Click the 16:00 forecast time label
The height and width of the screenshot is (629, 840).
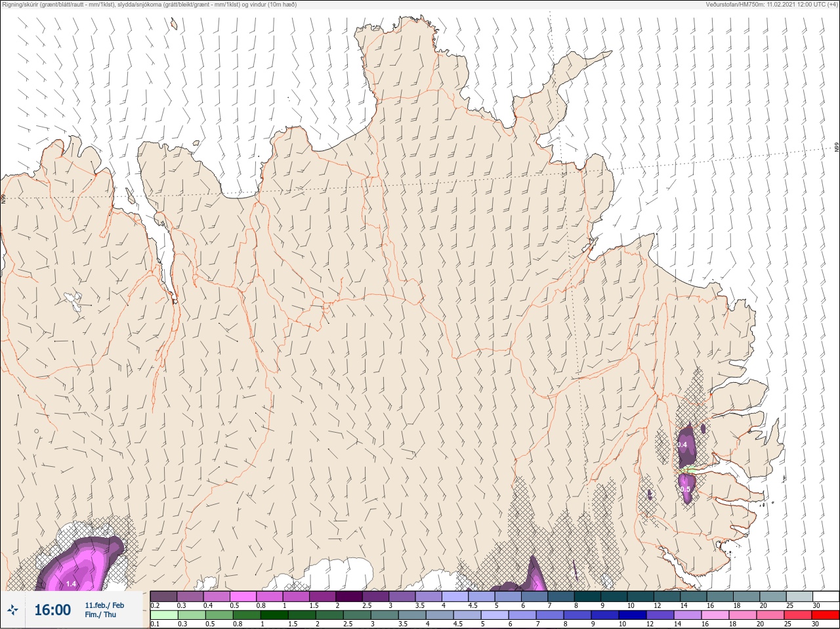52,610
